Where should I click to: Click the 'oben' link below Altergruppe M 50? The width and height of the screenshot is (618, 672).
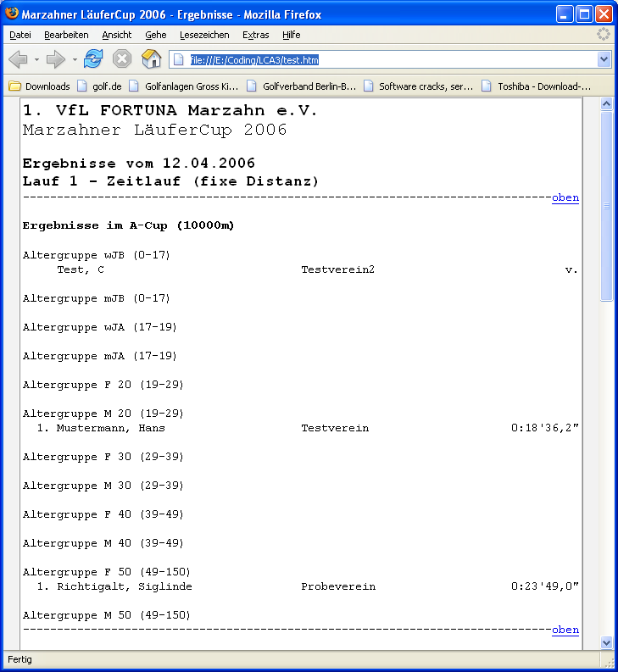click(x=565, y=630)
